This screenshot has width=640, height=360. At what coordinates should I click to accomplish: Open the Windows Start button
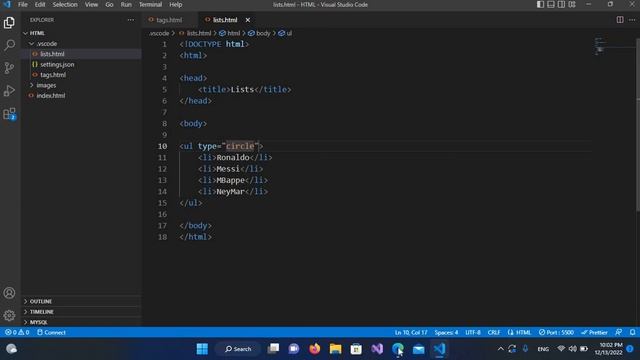coord(202,349)
